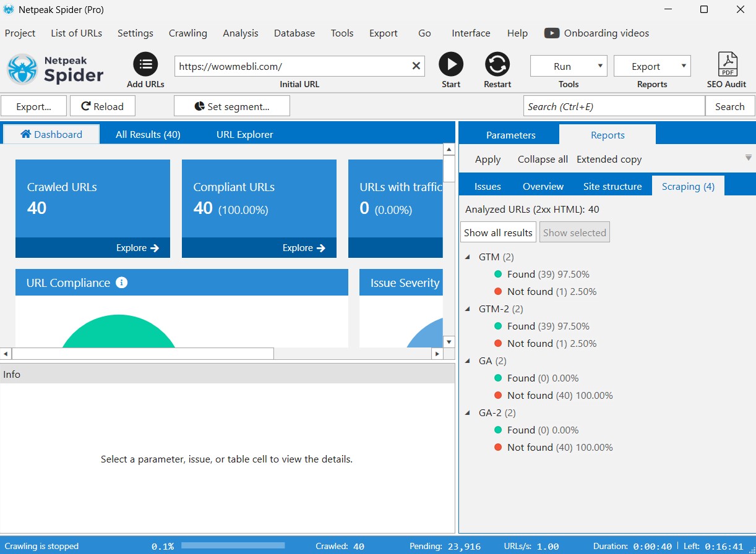Start crawling with the play icon
The height and width of the screenshot is (554, 756).
(x=451, y=64)
